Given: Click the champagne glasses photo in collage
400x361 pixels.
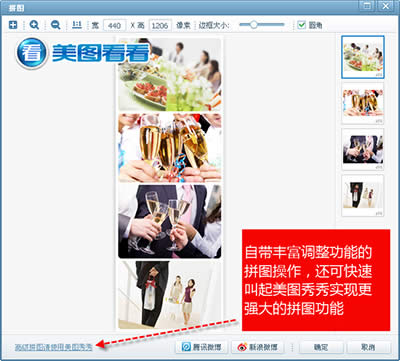Looking at the screenshot, I should [x=170, y=148].
